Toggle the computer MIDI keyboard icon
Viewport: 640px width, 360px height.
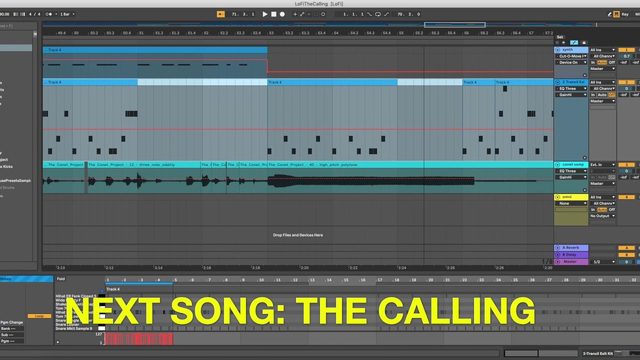[616, 14]
